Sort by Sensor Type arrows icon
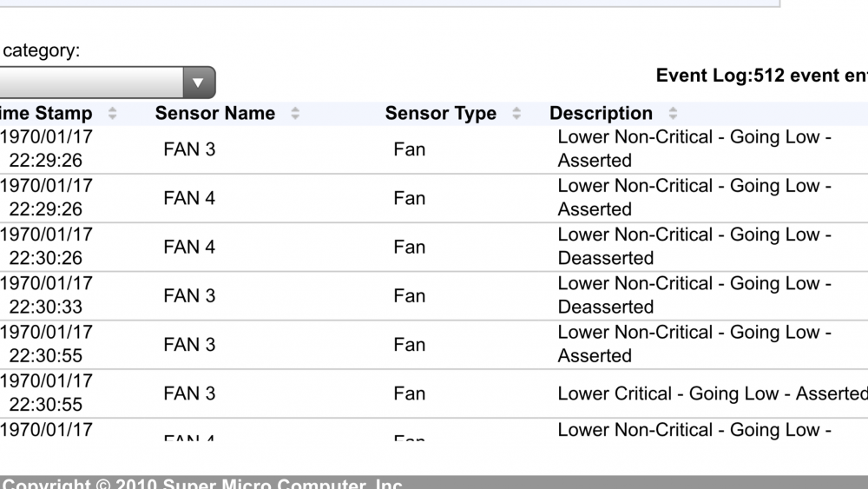Viewport: 868px width, 489px height. (516, 114)
